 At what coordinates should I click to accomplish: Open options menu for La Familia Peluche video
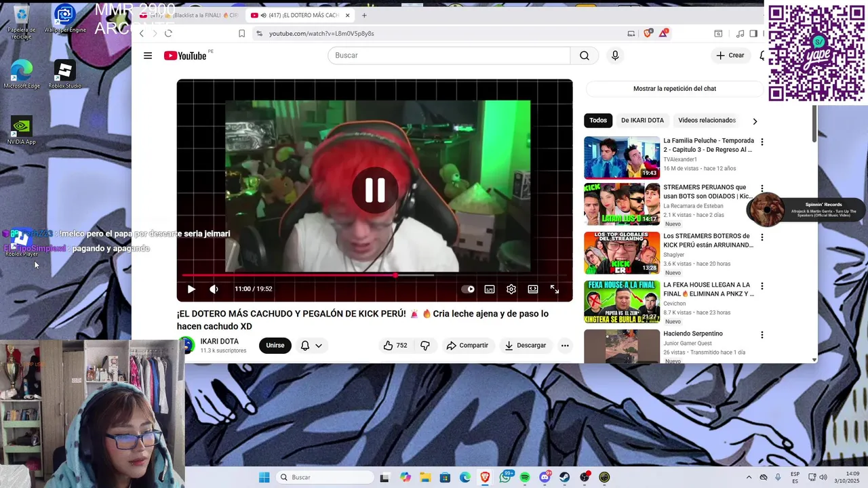[x=762, y=142]
